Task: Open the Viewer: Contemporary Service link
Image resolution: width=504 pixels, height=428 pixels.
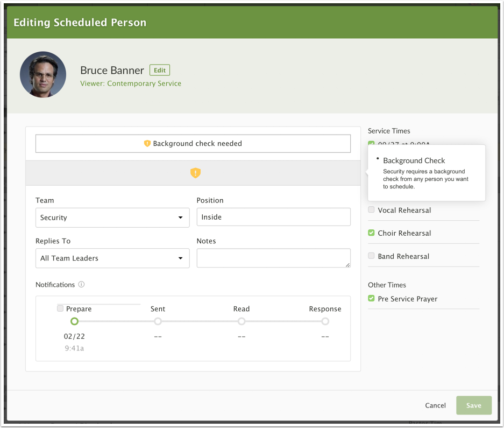Action: pyautogui.click(x=131, y=84)
